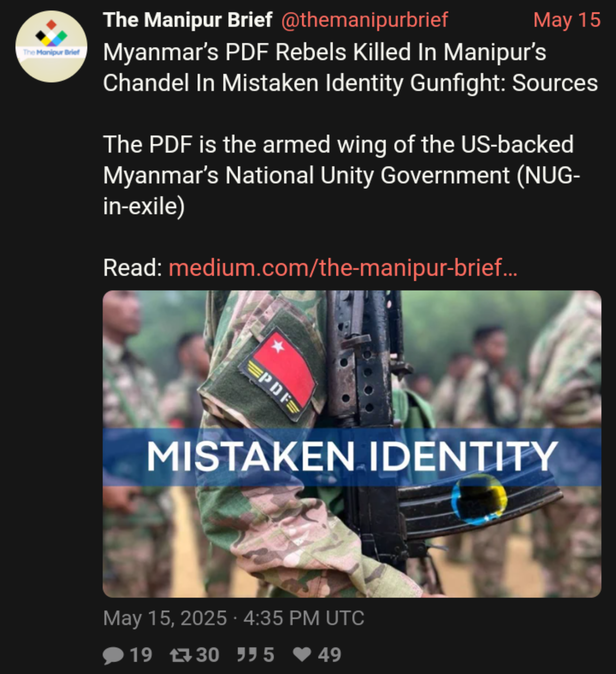The height and width of the screenshot is (674, 616).
Task: Open the May 15 date permalink
Action: (567, 20)
